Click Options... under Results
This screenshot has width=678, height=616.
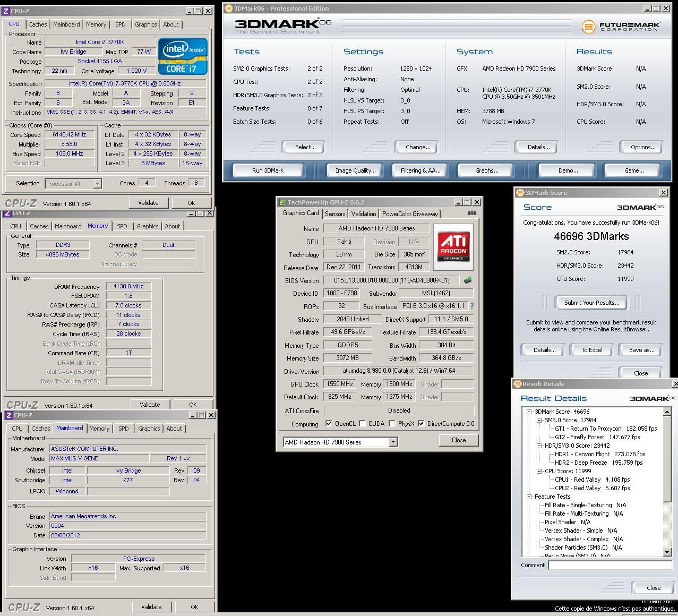coord(643,147)
